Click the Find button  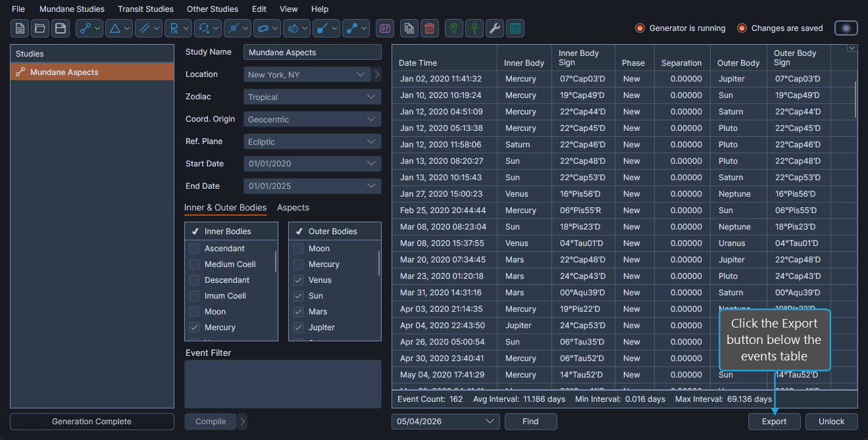point(530,422)
